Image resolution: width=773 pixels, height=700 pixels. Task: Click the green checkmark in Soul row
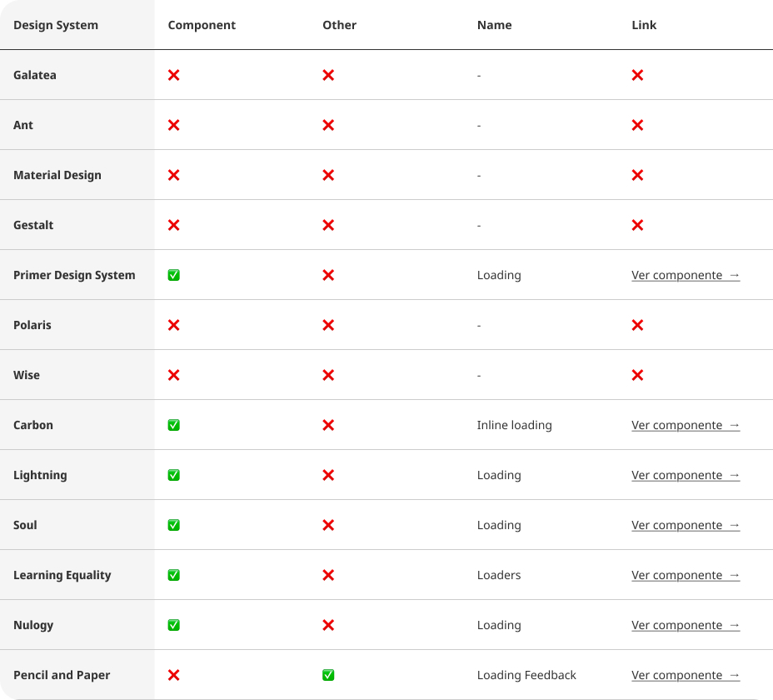coord(173,525)
